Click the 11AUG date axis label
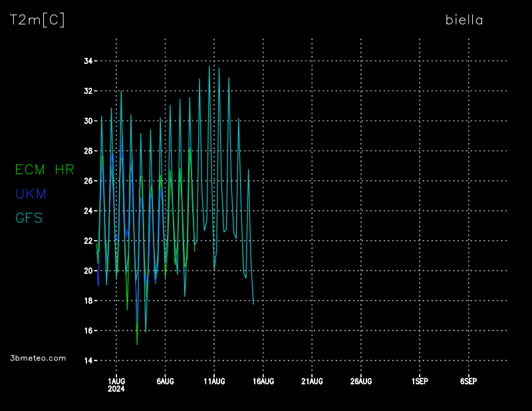 point(214,381)
